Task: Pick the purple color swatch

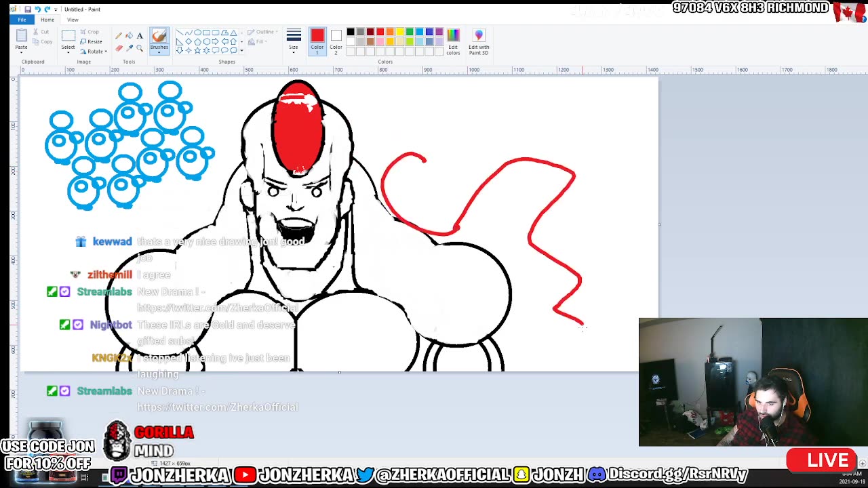Action: point(439,32)
